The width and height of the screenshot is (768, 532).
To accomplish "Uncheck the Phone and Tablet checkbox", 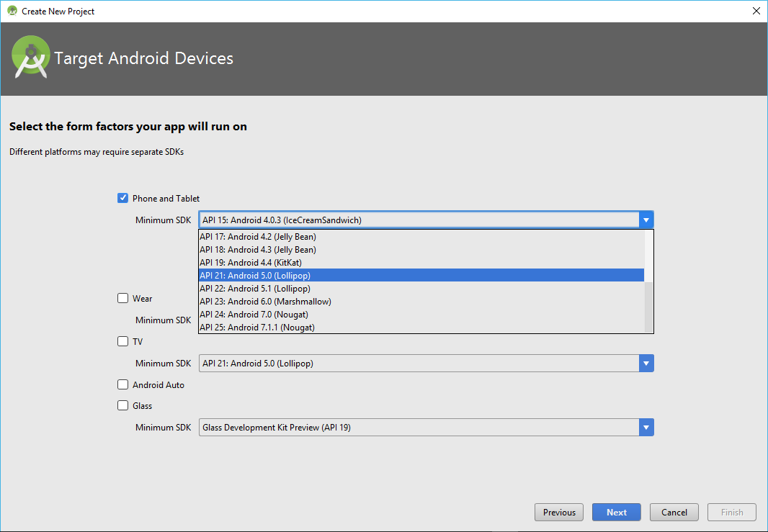I will pyautogui.click(x=123, y=198).
